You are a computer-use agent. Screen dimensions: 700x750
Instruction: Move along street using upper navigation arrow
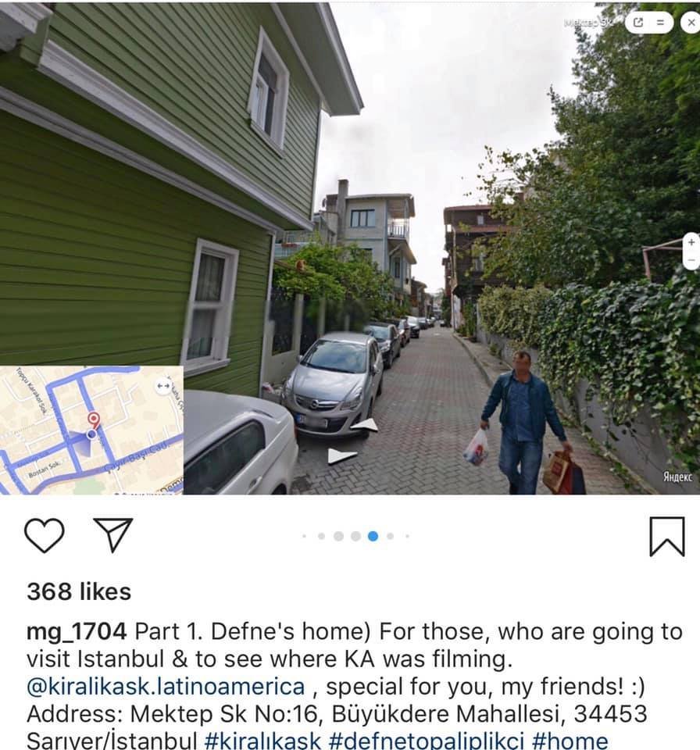pyautogui.click(x=366, y=424)
